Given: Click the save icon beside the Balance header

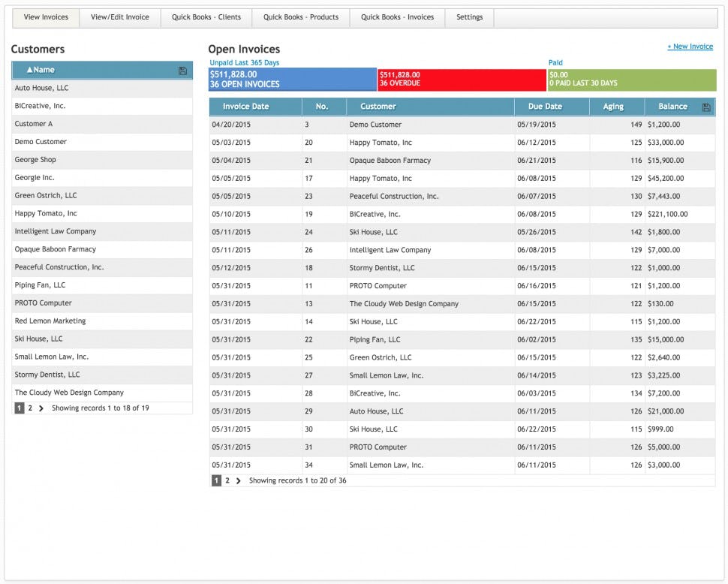Looking at the screenshot, I should [706, 107].
